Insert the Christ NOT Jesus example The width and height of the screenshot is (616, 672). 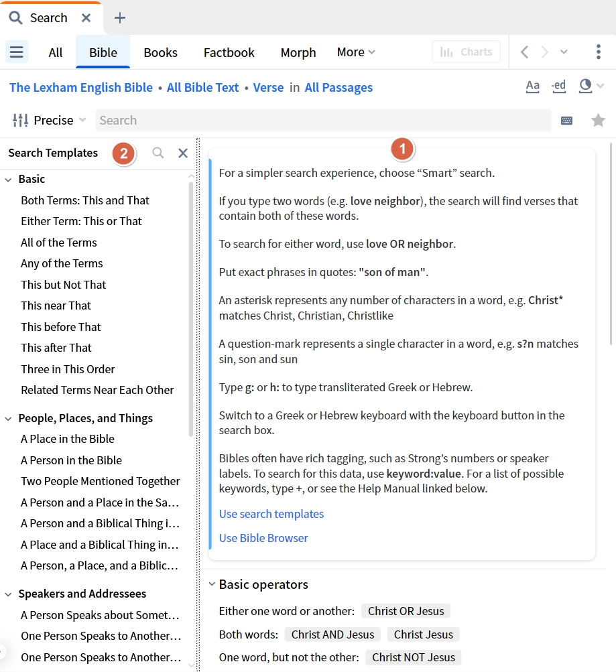click(414, 657)
